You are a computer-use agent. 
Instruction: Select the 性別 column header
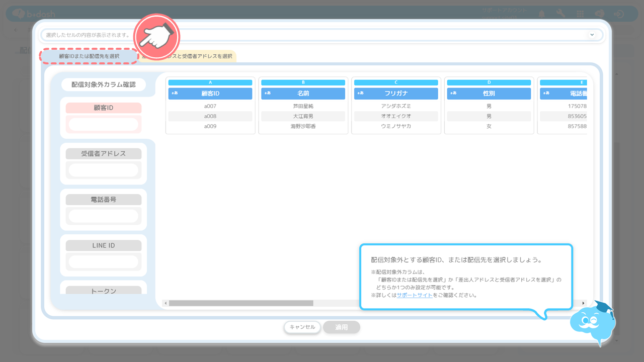489,93
